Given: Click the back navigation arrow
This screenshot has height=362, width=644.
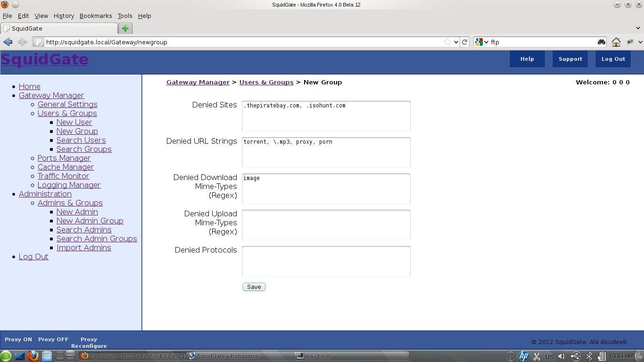Looking at the screenshot, I should point(8,42).
